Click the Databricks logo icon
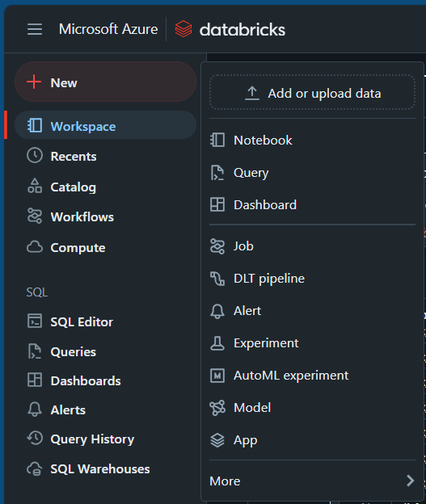 point(183,29)
